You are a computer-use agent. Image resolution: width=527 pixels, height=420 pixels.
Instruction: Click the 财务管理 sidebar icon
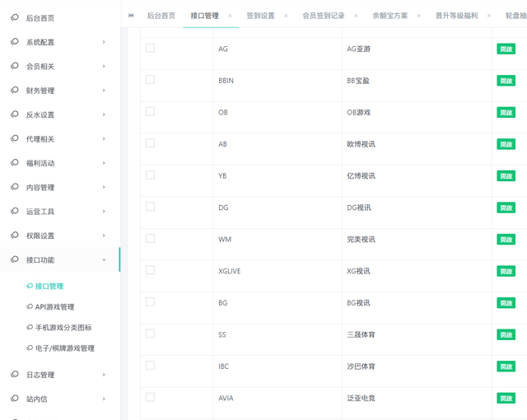pos(15,91)
